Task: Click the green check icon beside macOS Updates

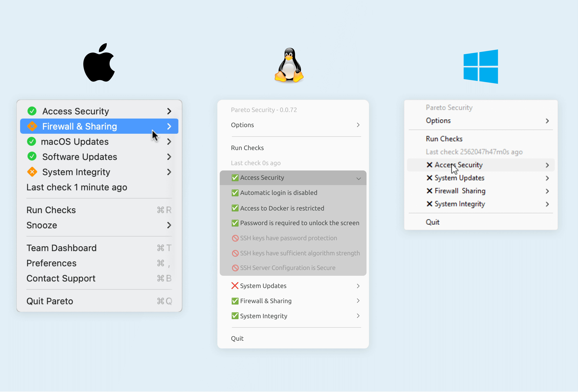Action: click(32, 141)
